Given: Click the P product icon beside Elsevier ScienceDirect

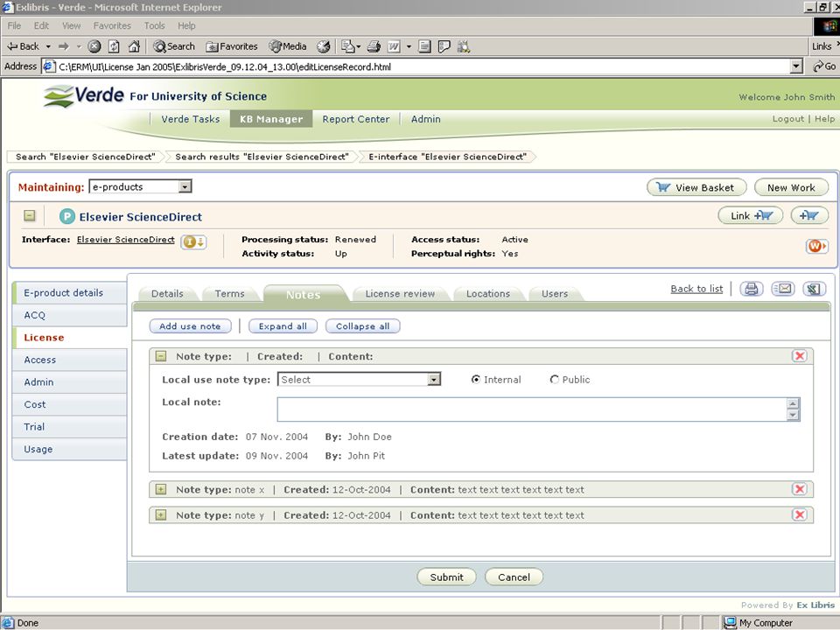Looking at the screenshot, I should (67, 216).
